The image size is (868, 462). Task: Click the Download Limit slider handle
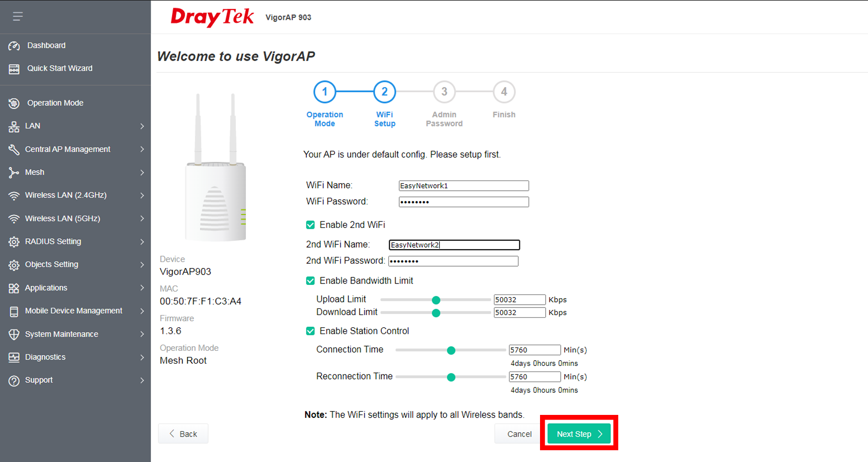click(x=436, y=313)
